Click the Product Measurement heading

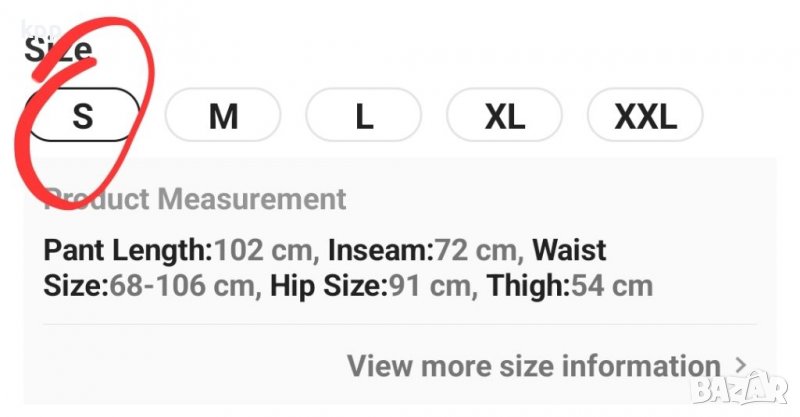pos(196,199)
